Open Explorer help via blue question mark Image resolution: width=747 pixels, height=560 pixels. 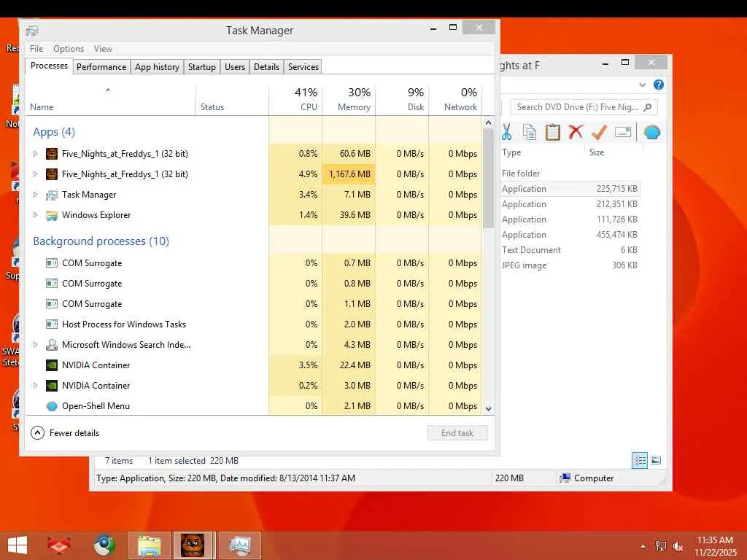(x=659, y=85)
